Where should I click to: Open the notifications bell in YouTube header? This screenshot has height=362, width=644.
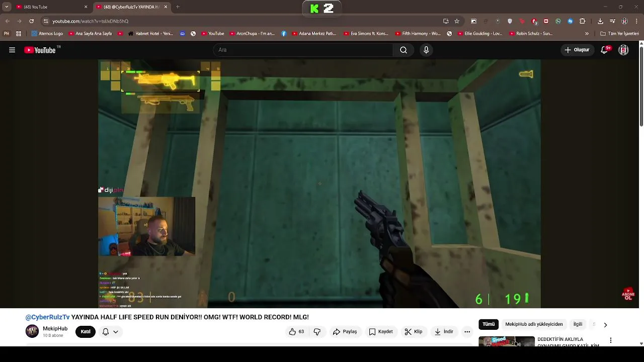605,50
